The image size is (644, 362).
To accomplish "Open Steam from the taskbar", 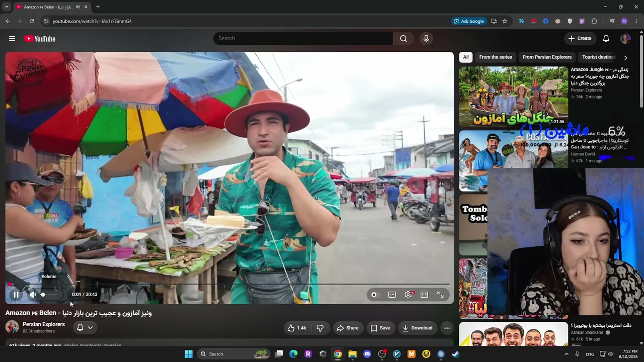I will coord(455,354).
